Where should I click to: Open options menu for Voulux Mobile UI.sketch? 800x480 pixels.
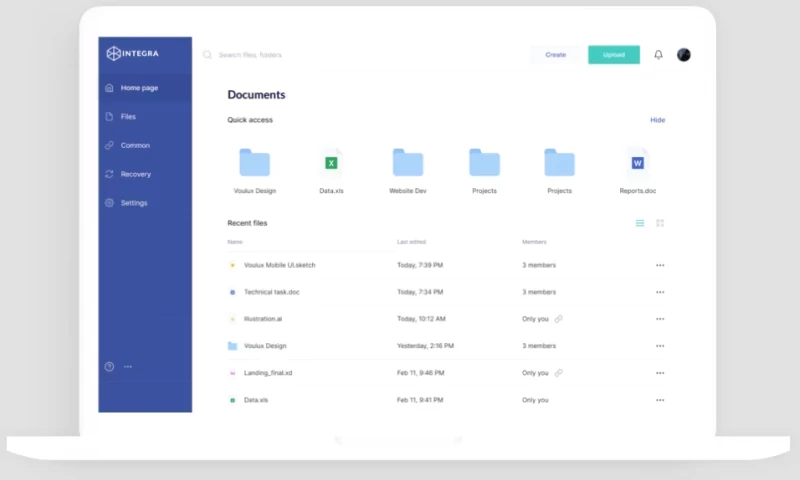click(660, 265)
